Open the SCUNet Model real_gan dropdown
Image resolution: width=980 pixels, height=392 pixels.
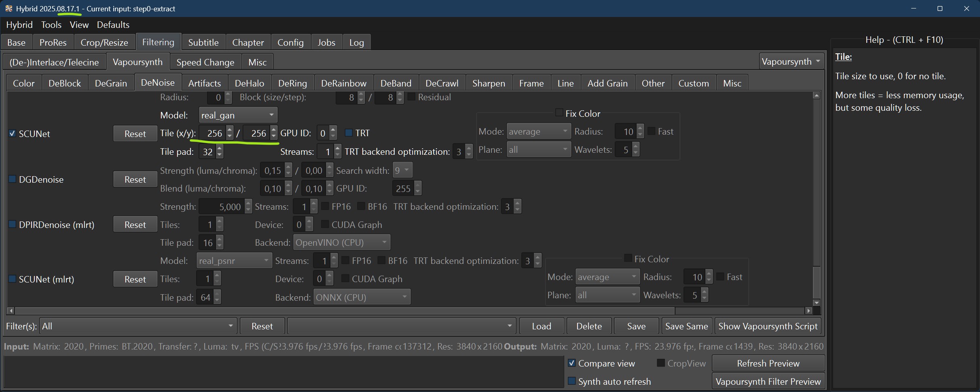click(x=238, y=116)
